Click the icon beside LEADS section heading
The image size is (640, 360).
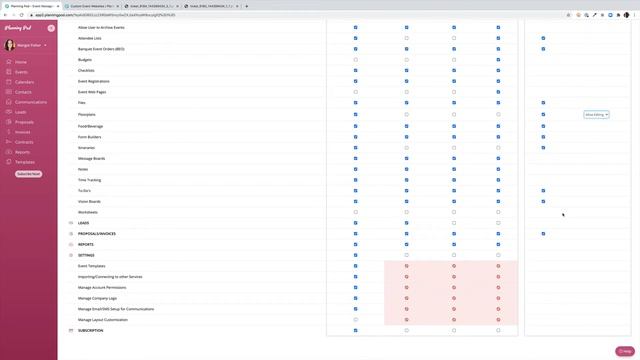coord(71,223)
